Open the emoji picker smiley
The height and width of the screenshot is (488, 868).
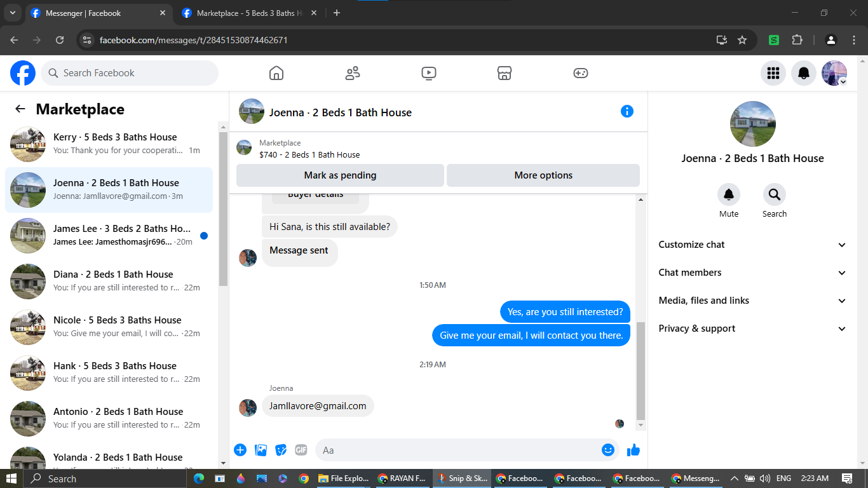[x=608, y=450]
